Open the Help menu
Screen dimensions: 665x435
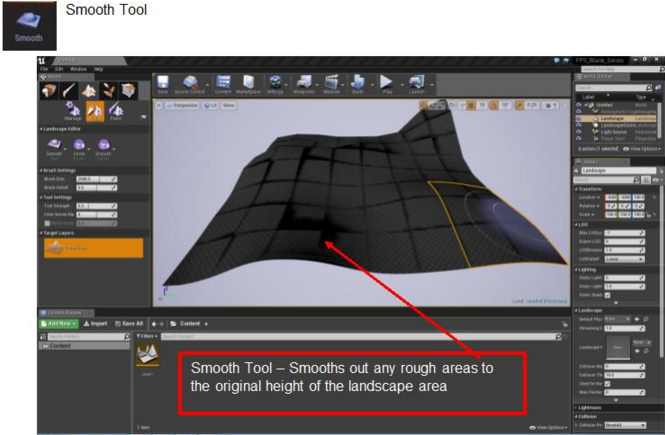pyautogui.click(x=98, y=69)
